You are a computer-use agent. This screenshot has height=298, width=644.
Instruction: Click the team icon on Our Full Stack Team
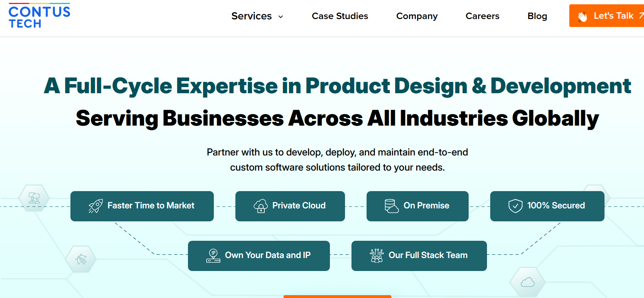tap(377, 256)
